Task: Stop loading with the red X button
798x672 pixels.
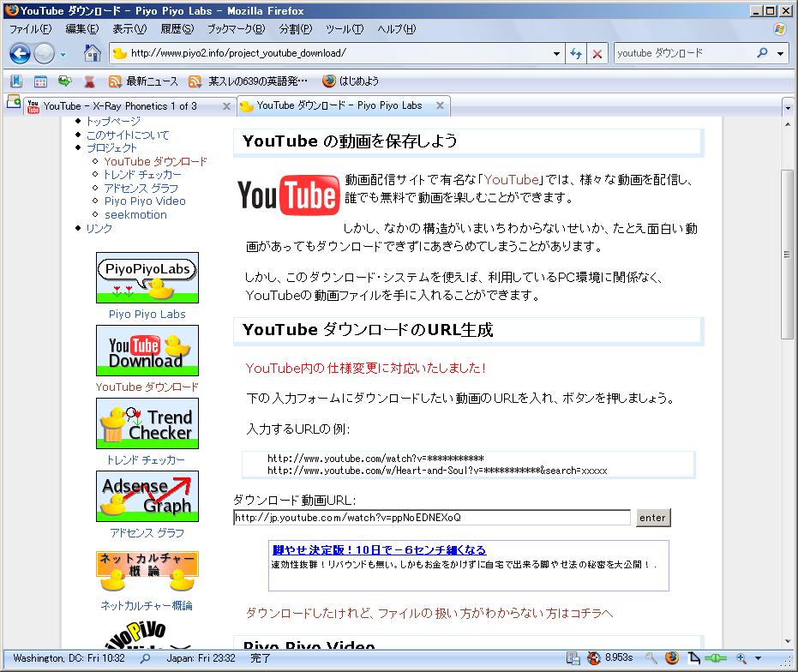Action: coord(597,53)
